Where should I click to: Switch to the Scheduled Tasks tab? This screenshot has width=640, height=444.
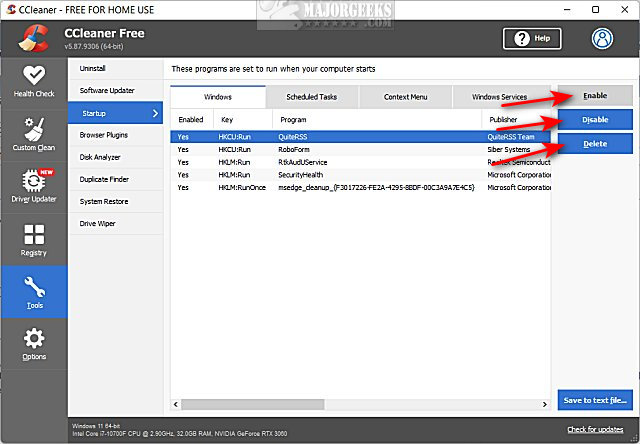[312, 97]
